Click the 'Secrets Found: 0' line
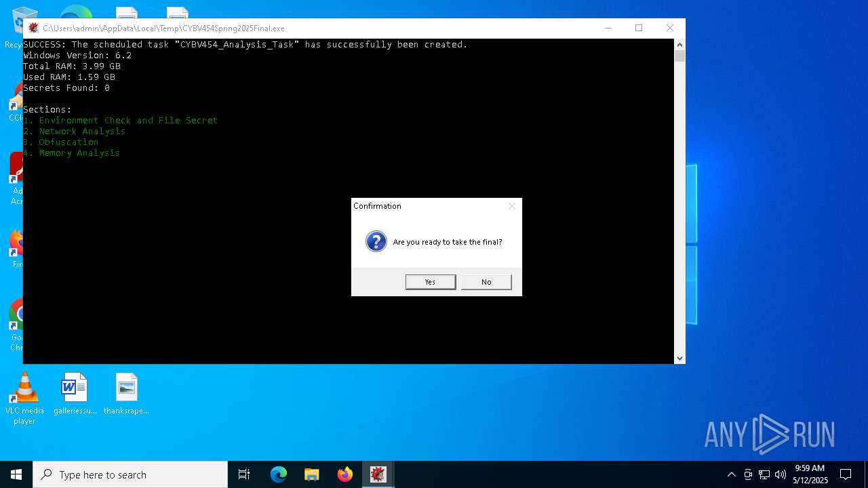 click(66, 88)
